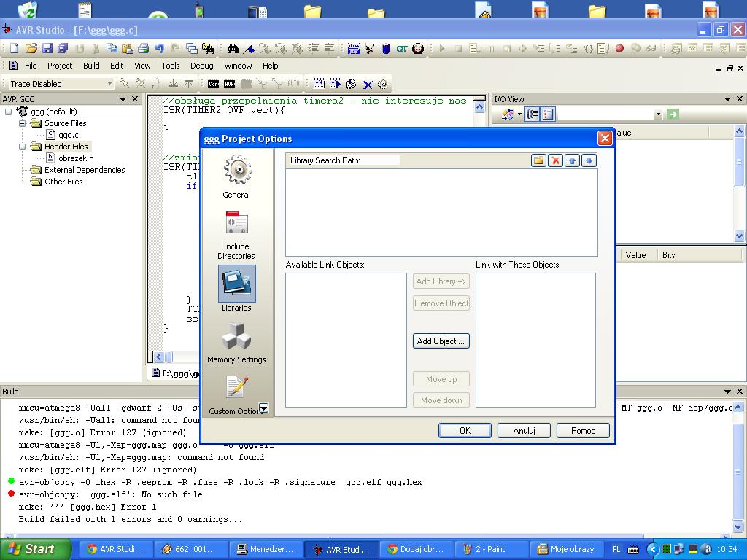Select the Memory Settings category
This screenshot has height=560, width=747.
tap(236, 343)
